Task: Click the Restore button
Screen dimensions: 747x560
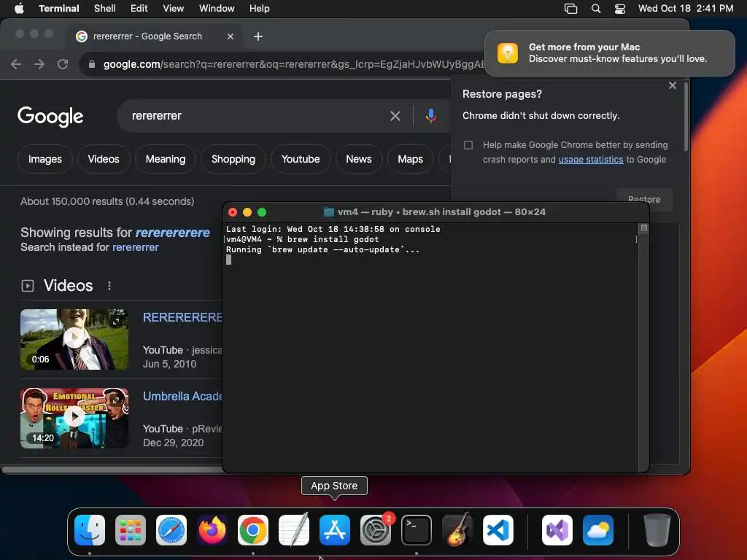Action: pyautogui.click(x=644, y=199)
